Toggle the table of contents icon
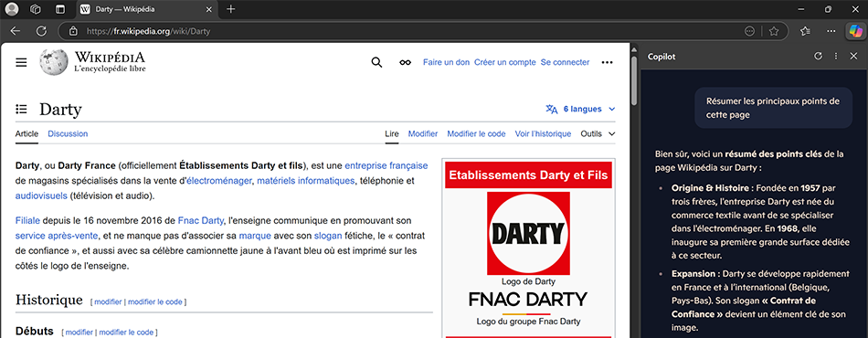Screen dimensions: 868x338 point(21,109)
